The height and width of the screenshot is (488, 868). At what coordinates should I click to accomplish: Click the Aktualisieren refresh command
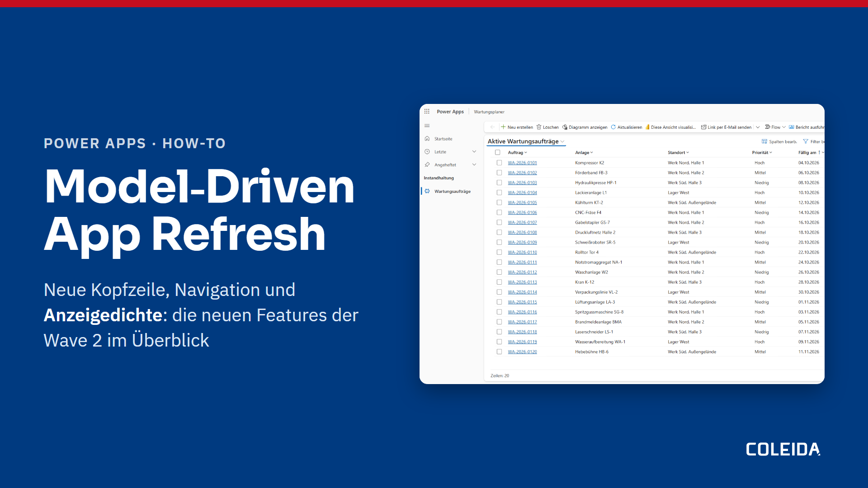626,127
